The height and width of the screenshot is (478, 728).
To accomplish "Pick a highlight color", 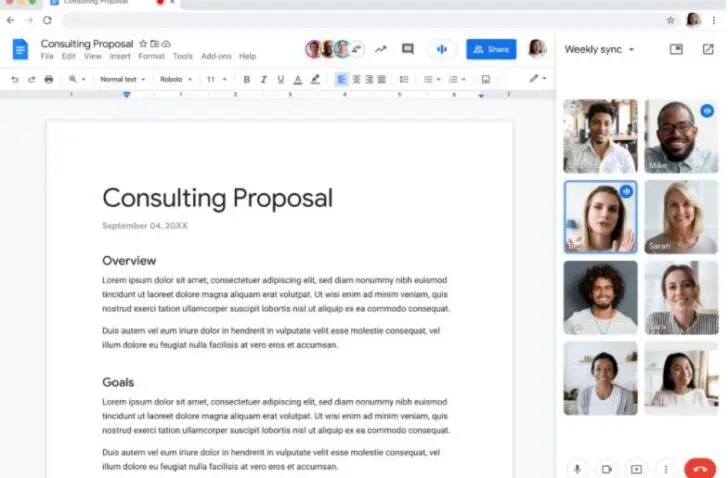I will tap(315, 79).
